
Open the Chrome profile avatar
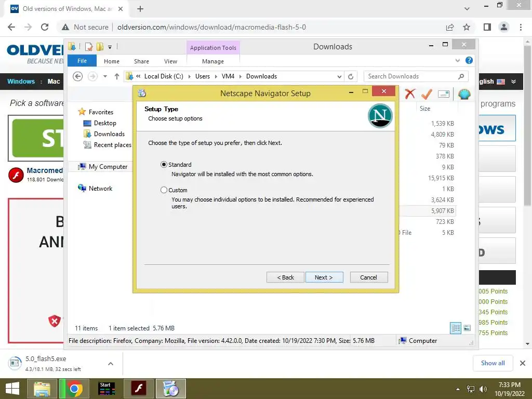click(x=504, y=27)
